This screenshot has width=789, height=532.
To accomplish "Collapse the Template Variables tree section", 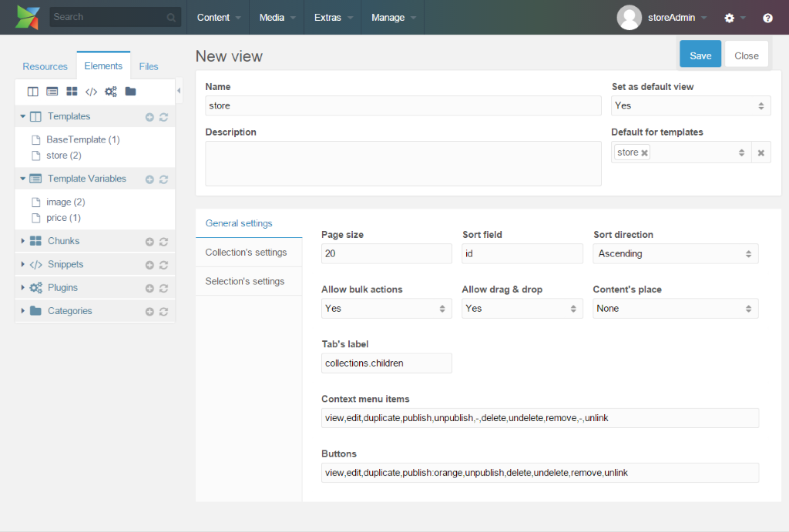I will click(x=22, y=179).
